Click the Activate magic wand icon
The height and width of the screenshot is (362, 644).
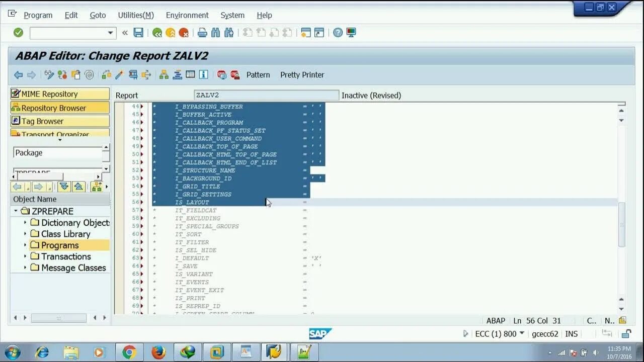[x=119, y=75]
